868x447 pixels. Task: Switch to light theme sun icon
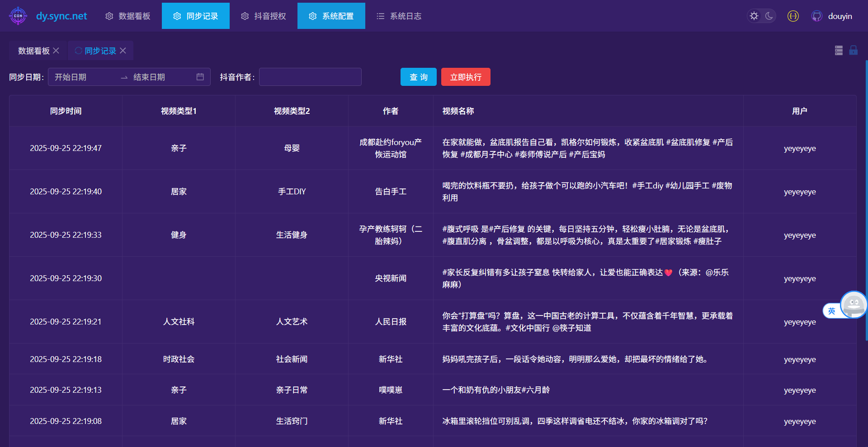coord(754,16)
